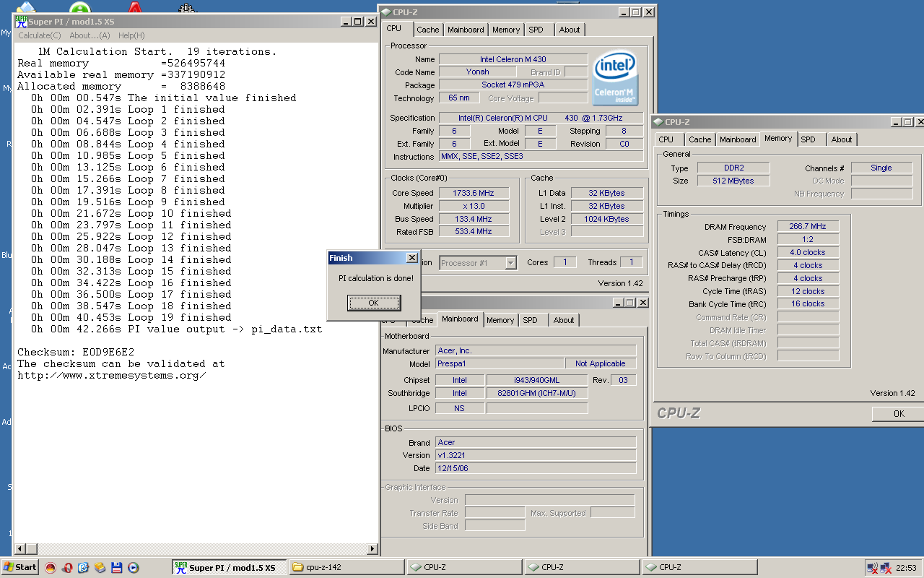Click DRAM Frequency 266.7 MHz value

click(808, 227)
